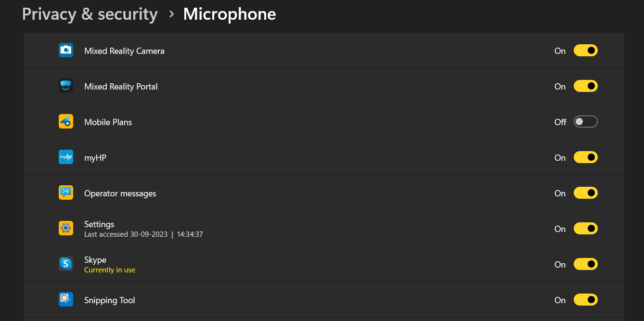The width and height of the screenshot is (644, 321).
Task: Select the Settings app row
Action: (322, 228)
